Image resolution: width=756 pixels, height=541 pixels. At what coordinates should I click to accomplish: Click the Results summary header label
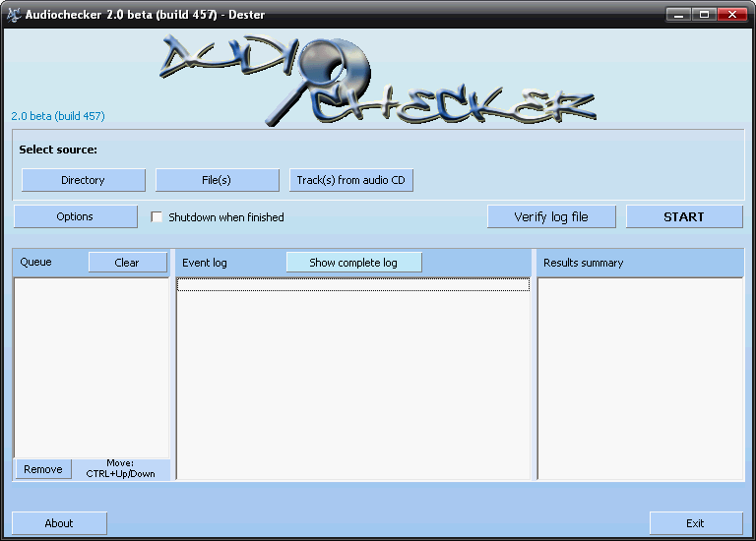click(584, 263)
